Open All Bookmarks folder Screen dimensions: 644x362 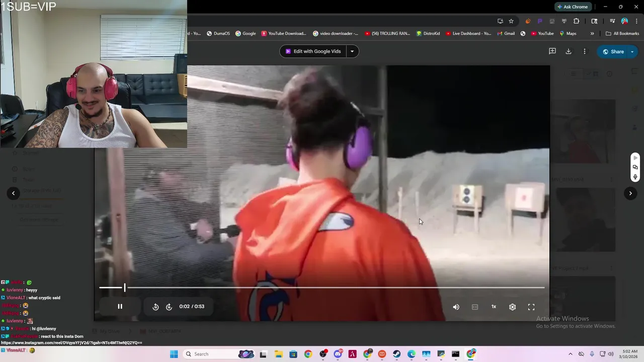(622, 34)
